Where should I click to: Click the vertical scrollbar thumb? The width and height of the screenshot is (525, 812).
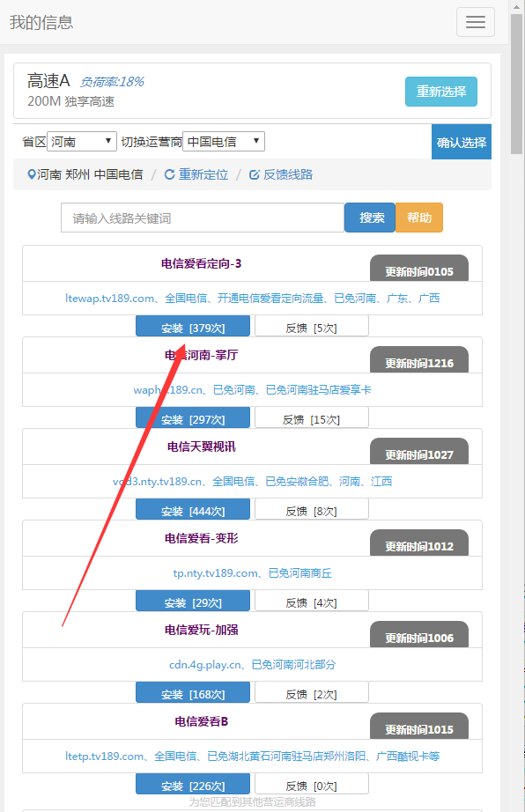[x=517, y=84]
